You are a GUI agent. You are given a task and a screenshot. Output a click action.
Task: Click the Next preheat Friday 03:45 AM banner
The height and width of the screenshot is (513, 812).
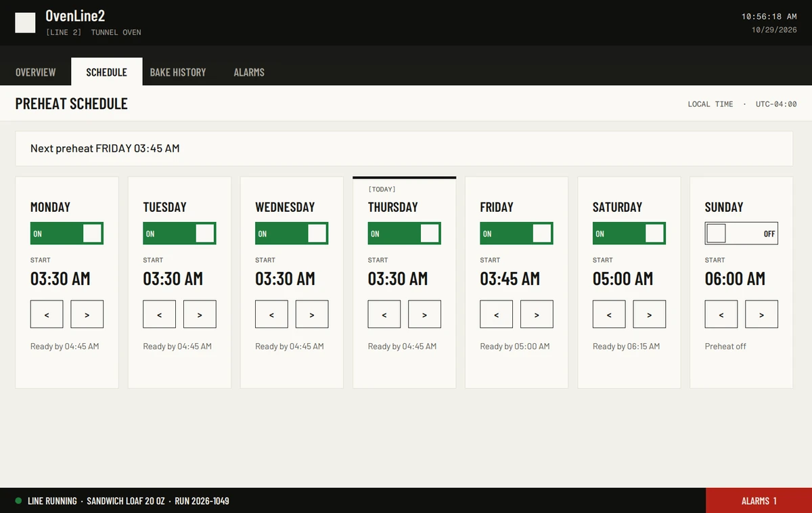pyautogui.click(x=404, y=148)
